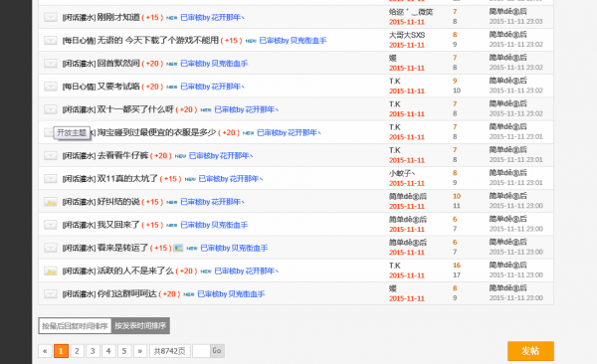This screenshot has height=364, width=597.
Task: Focus the page number input field
Action: pyautogui.click(x=201, y=351)
